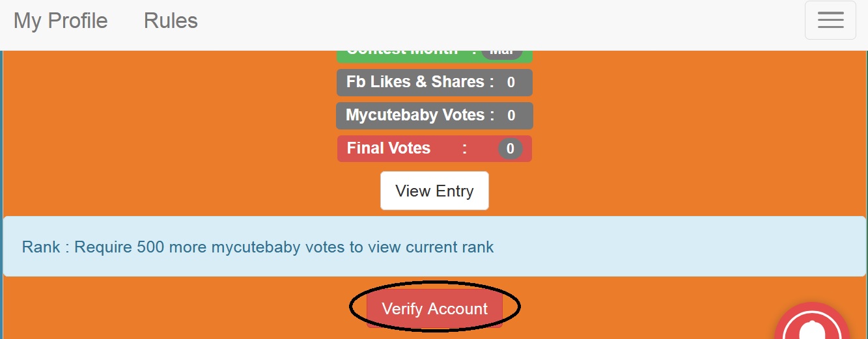Click empty space in the top navbar
The height and width of the screenshot is (339, 868).
click(488, 23)
